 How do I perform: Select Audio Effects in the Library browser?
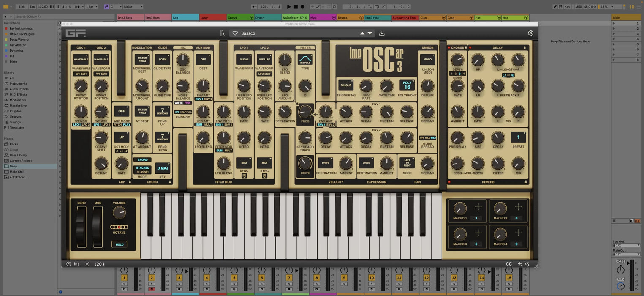(19, 89)
